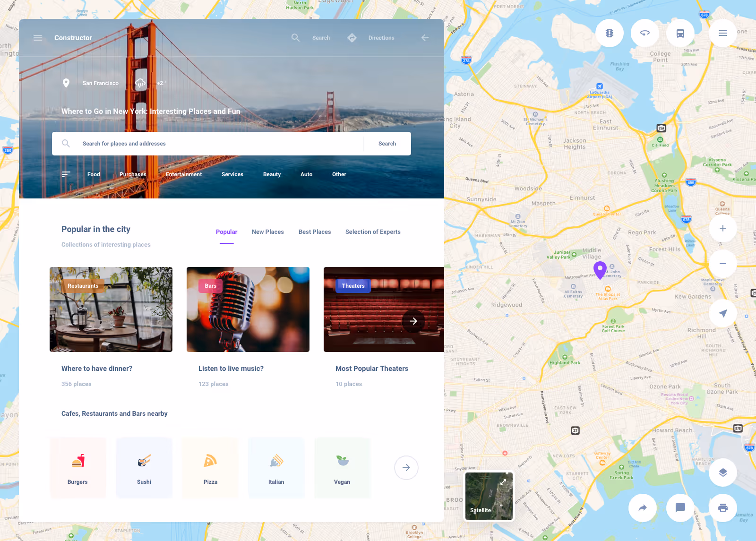
Task: Click the Search button
Action: coord(387,143)
